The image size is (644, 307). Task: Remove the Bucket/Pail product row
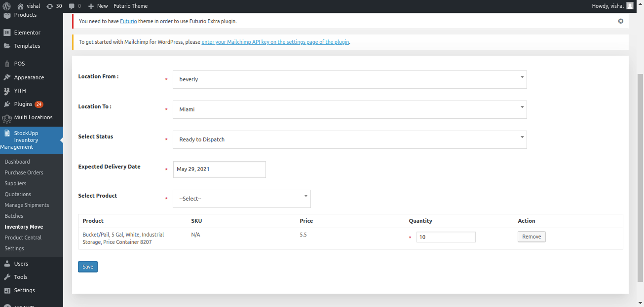[x=531, y=237]
